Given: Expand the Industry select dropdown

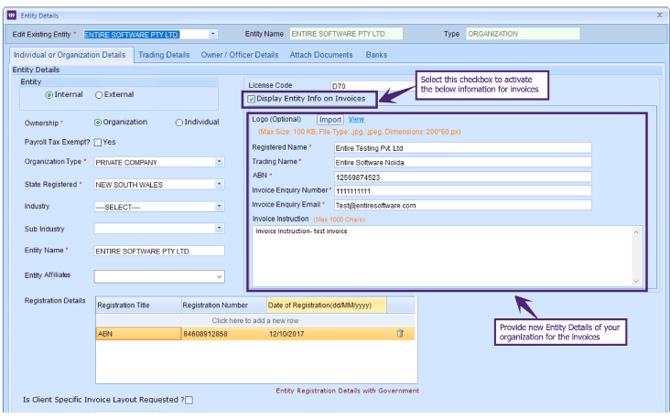Looking at the screenshot, I should [219, 206].
